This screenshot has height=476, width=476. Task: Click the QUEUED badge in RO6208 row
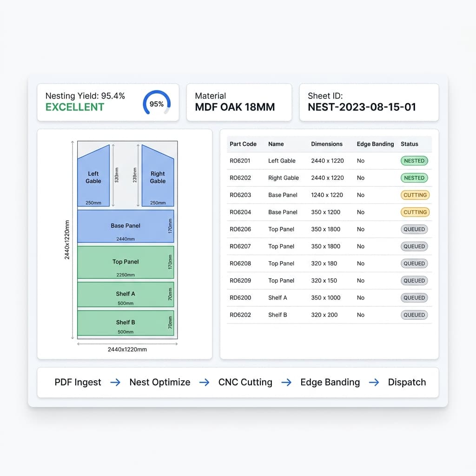(x=414, y=264)
